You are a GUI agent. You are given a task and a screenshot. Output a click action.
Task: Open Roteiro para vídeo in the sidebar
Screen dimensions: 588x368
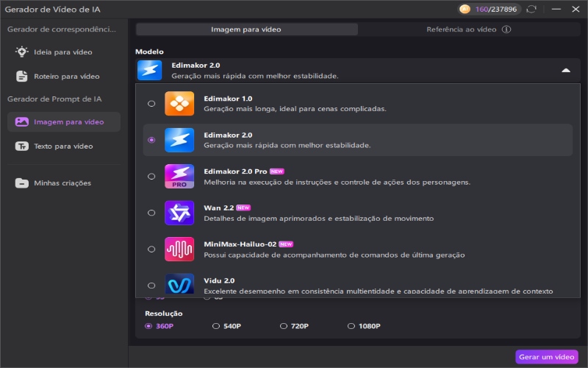click(x=62, y=77)
